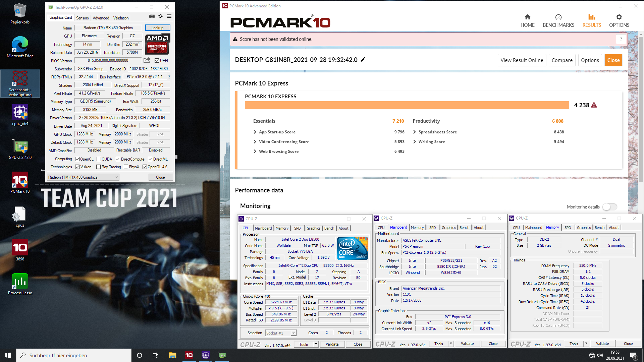644x362 pixels.
Task: Click the orange Close button in PCMark
Action: click(613, 60)
